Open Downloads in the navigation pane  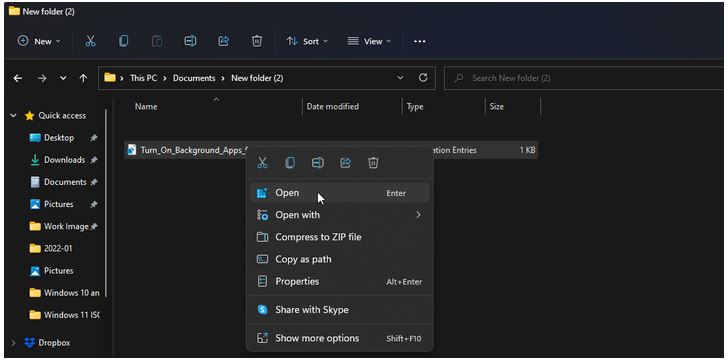tap(65, 160)
